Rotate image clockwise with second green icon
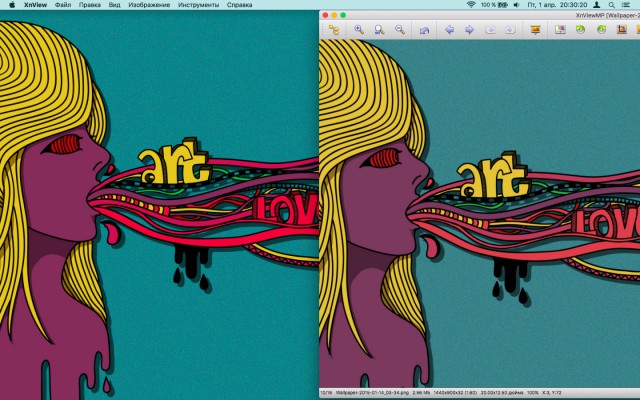This screenshot has height=400, width=640. click(x=601, y=29)
